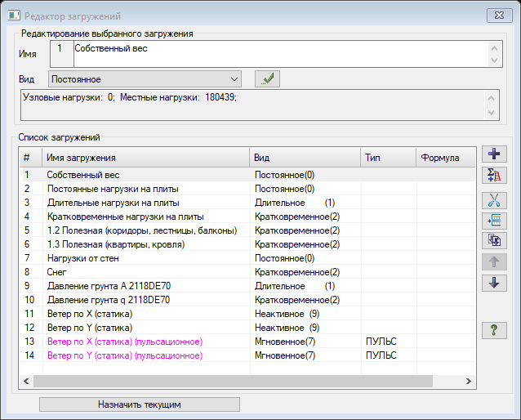Screen dimensions: 521x420
Task: Copy the selected load case icon
Action: (494, 240)
